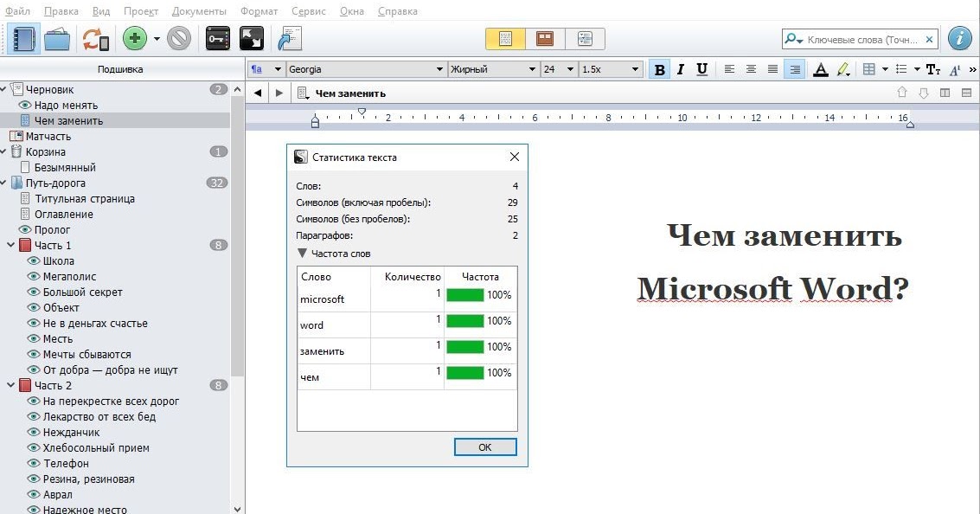The image size is (980, 514).
Task: Sort by the Слово column header
Action: pyautogui.click(x=334, y=276)
